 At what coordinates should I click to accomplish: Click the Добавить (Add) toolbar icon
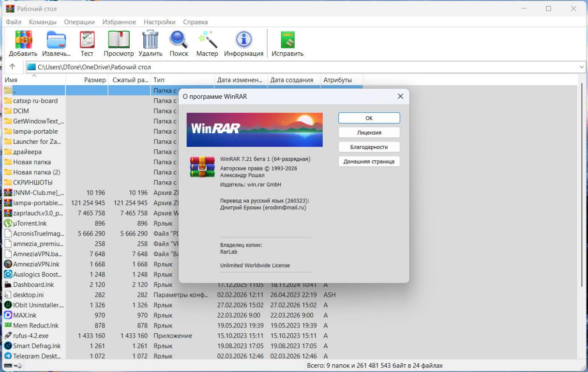pyautogui.click(x=23, y=40)
